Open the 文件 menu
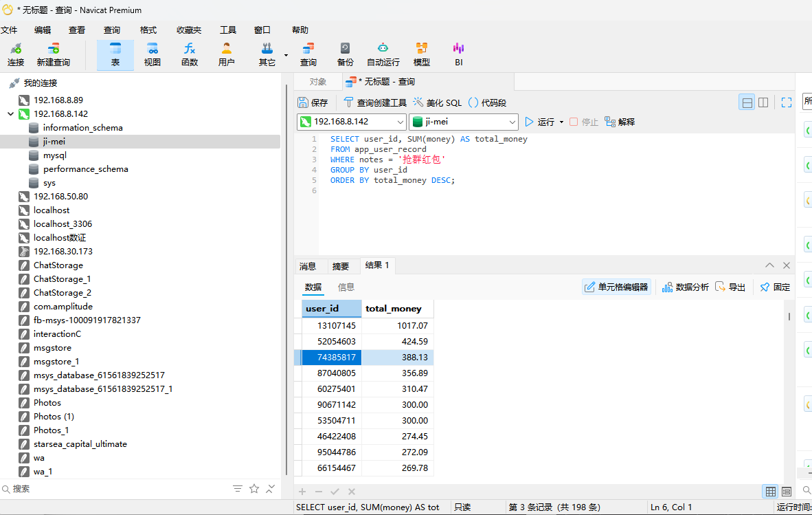 coord(9,30)
